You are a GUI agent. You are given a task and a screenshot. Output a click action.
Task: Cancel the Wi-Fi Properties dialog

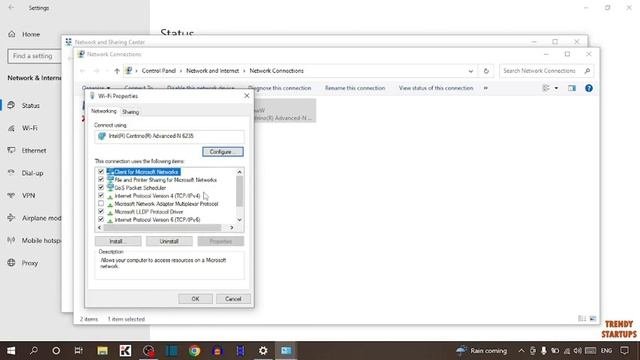tap(233, 299)
